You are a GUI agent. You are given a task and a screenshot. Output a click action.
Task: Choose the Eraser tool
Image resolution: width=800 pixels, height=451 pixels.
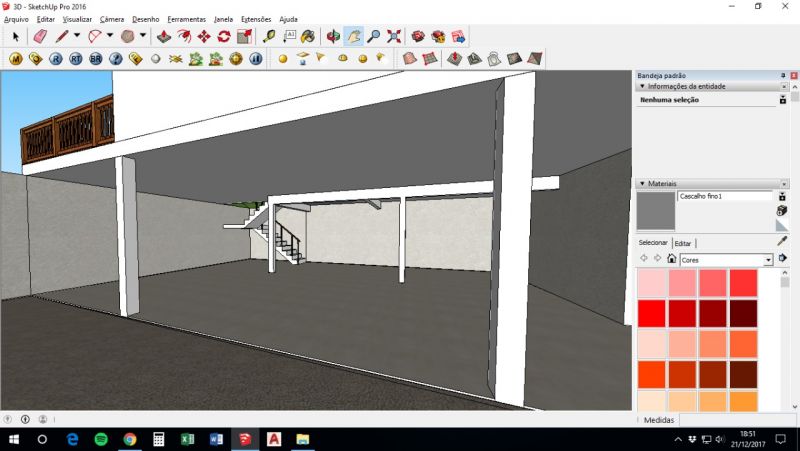pyautogui.click(x=40, y=36)
